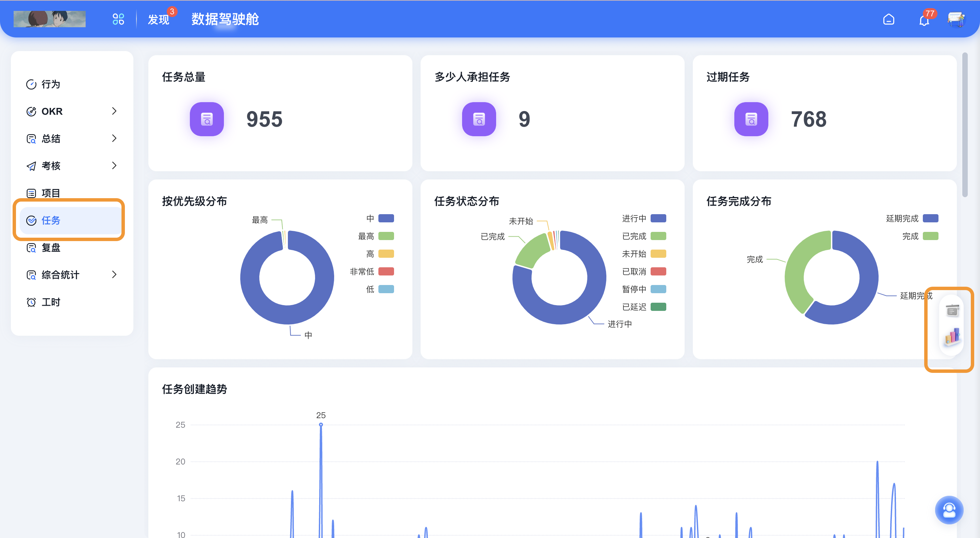Image resolution: width=980 pixels, height=538 pixels.
Task: Click the 行为 gauge icon
Action: point(31,84)
